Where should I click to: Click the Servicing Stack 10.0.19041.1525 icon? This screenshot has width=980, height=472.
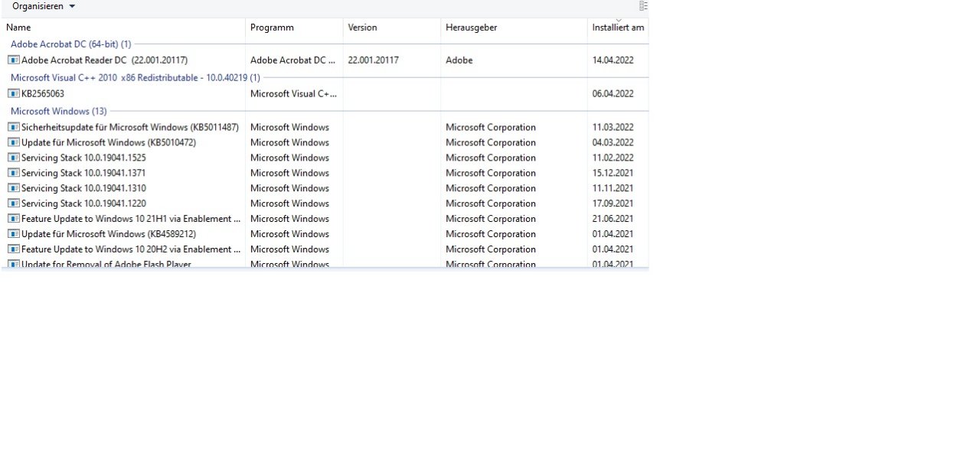coord(14,158)
